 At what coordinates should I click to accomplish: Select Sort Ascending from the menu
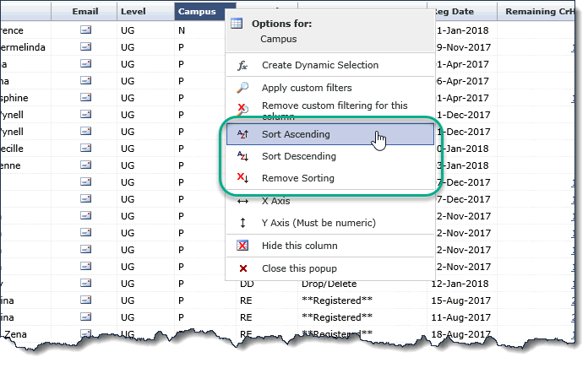[x=296, y=134]
